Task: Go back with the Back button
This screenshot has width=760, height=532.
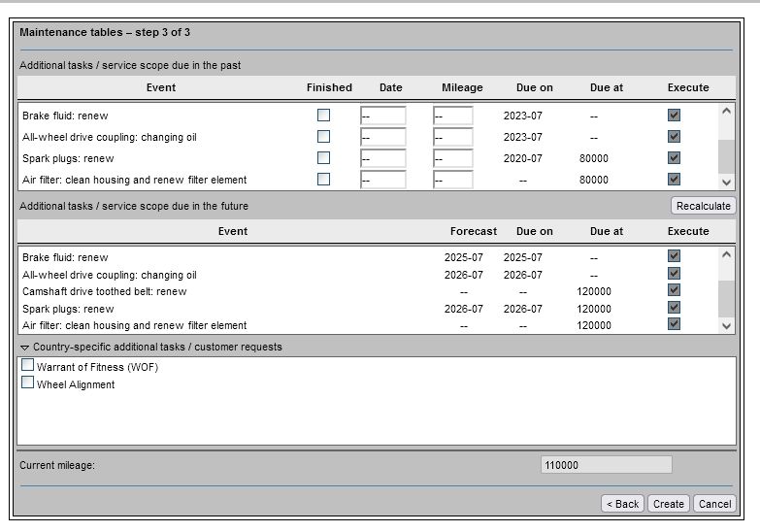Action: pyautogui.click(x=622, y=504)
